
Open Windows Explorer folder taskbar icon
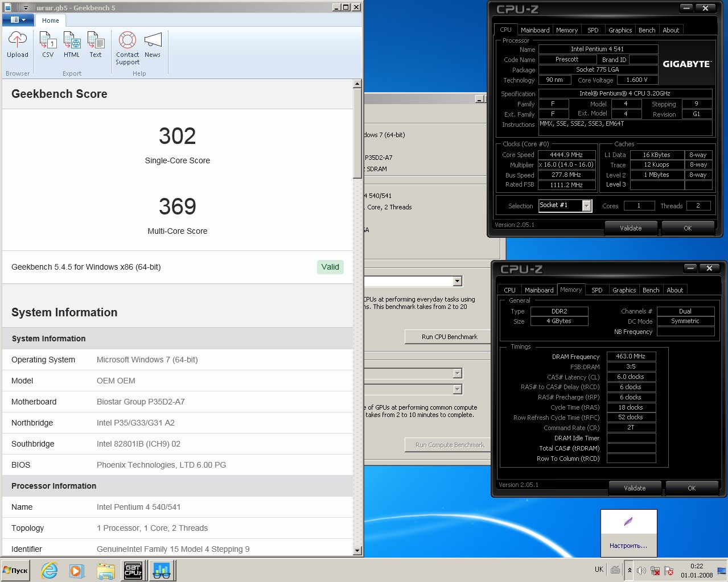106,570
